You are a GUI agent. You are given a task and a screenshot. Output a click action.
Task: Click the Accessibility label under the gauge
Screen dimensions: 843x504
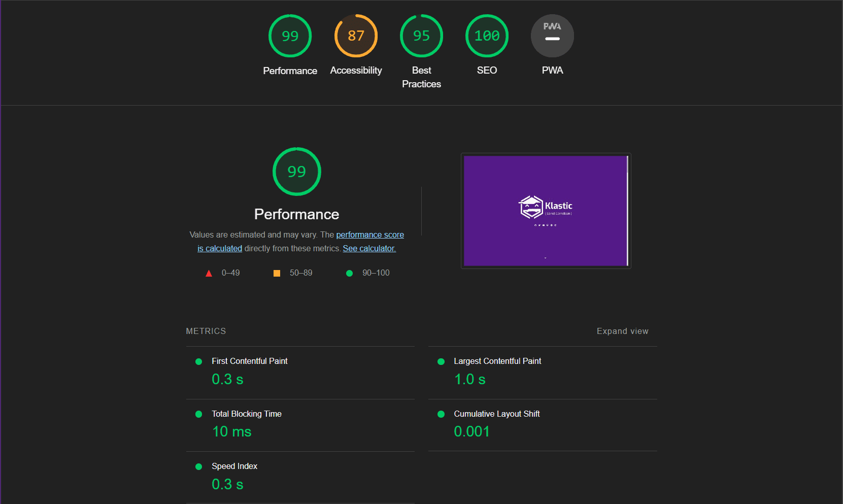point(356,71)
